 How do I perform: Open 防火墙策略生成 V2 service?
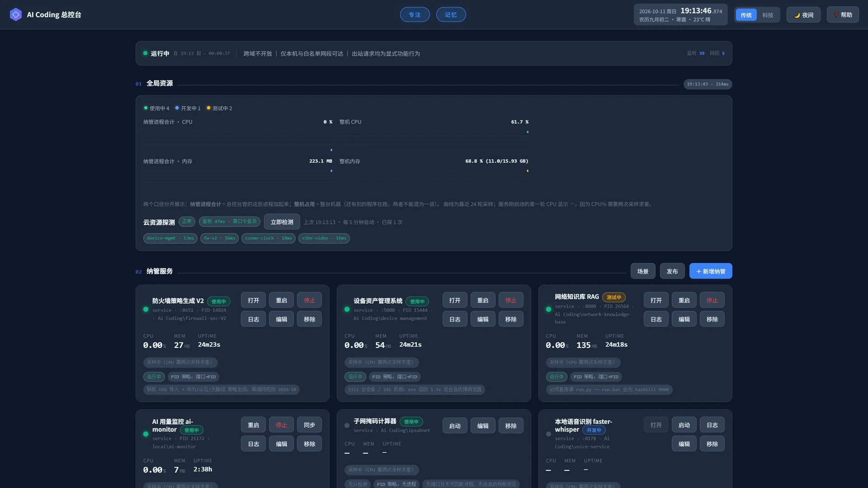coord(253,300)
